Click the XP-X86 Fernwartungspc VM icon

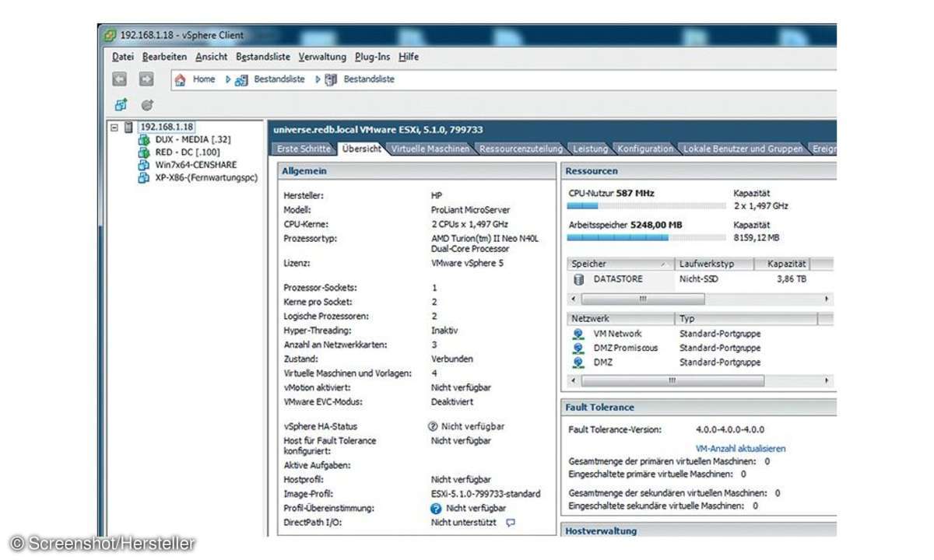(x=143, y=177)
